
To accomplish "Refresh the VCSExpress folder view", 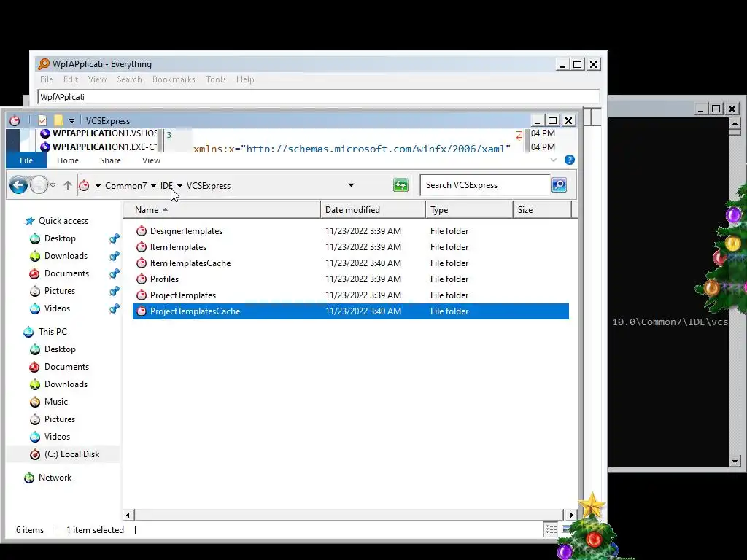I will coord(400,185).
